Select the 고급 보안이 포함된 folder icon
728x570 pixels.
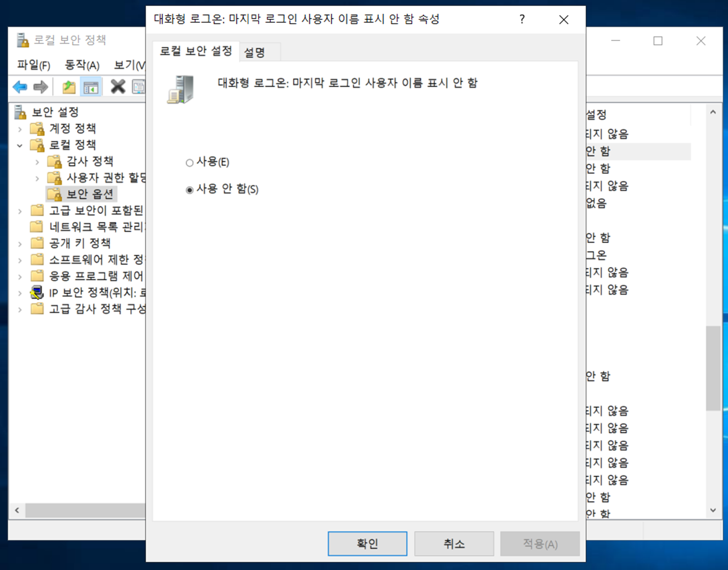point(37,210)
